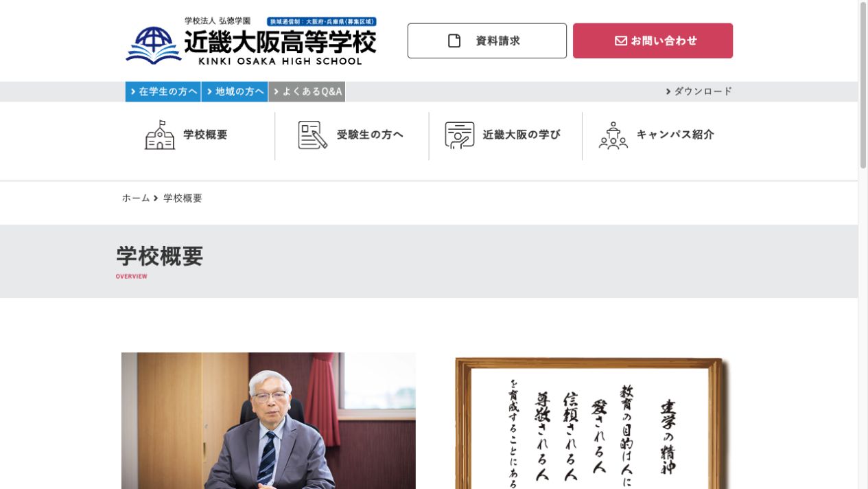Click 学校概要 in the breadcrumb
This screenshot has width=868, height=489.
click(x=183, y=198)
